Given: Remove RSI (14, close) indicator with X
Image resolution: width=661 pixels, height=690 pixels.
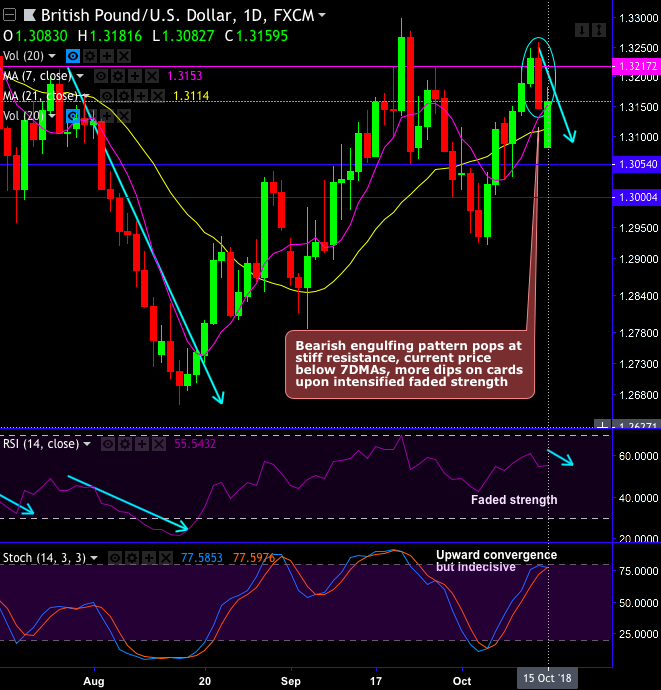Looking at the screenshot, I should pyautogui.click(x=159, y=444).
